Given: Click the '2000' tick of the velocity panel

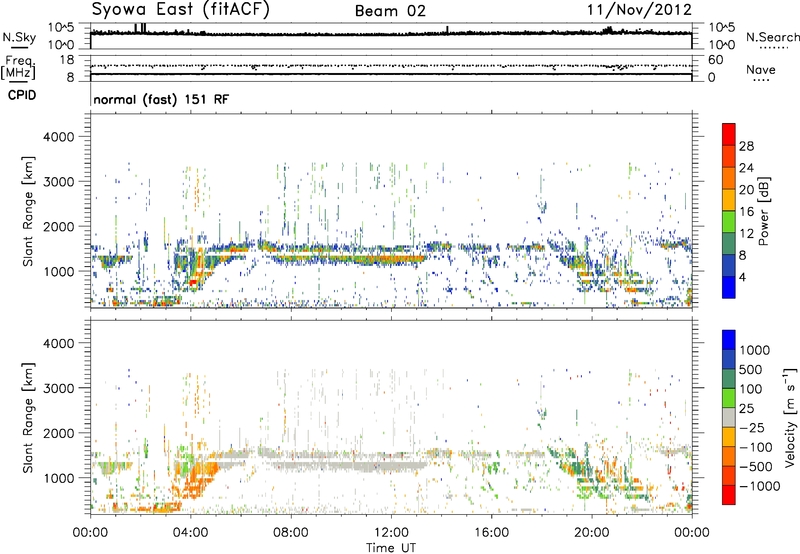Looking at the screenshot, I should coord(59,433).
